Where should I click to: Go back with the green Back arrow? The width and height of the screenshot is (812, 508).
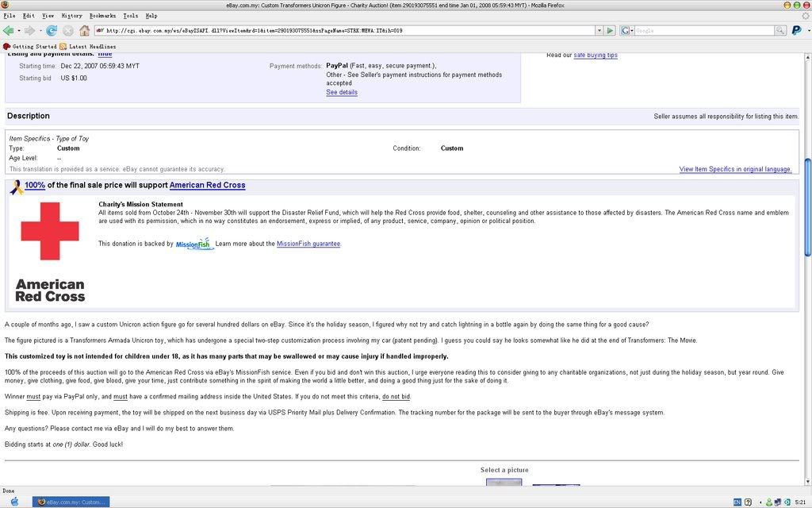(8, 31)
